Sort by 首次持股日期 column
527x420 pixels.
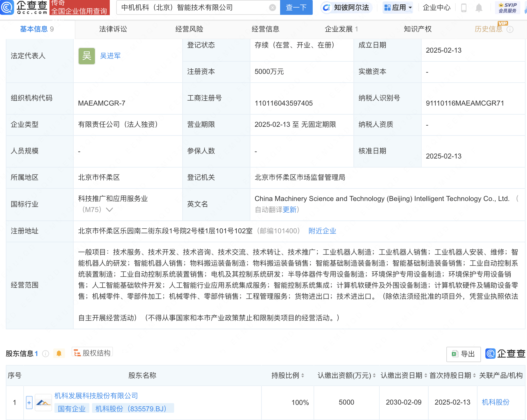click(x=474, y=375)
